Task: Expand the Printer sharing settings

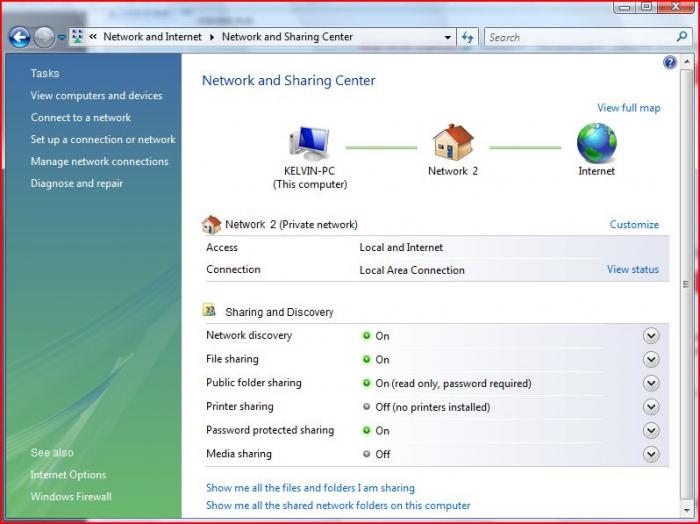Action: click(651, 407)
